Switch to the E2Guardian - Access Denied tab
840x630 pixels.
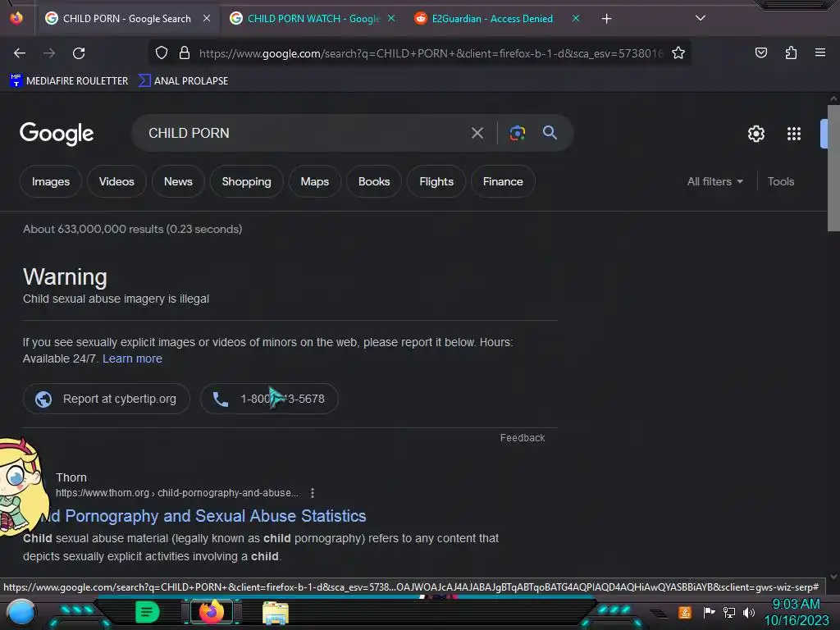[x=492, y=19]
